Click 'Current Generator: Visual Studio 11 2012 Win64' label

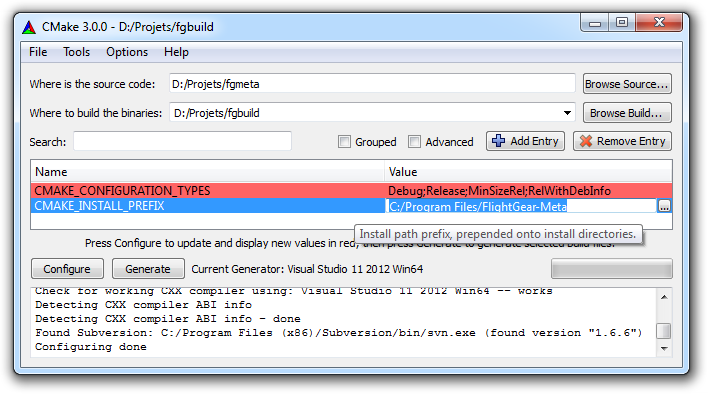point(307,269)
